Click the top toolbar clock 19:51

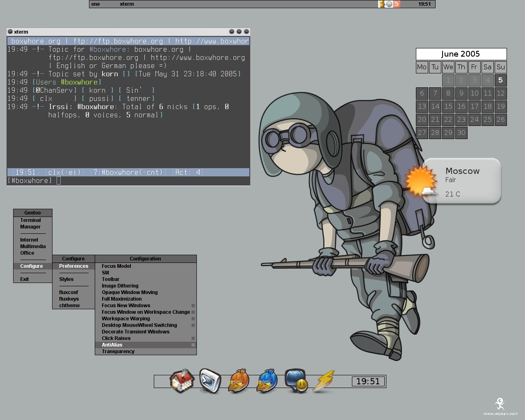[x=425, y=4]
